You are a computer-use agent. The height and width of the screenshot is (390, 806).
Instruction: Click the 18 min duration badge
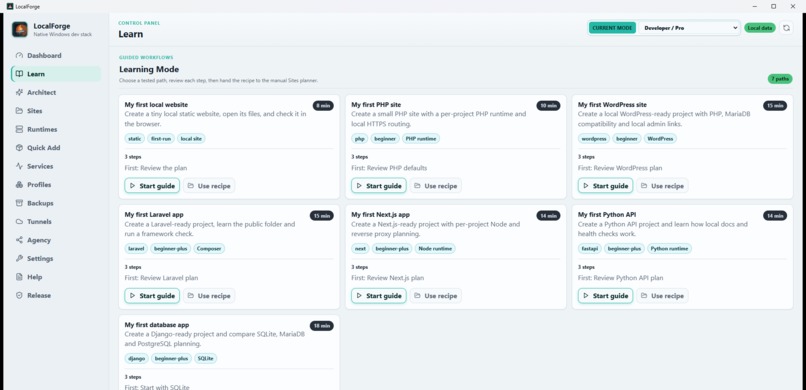[321, 326]
